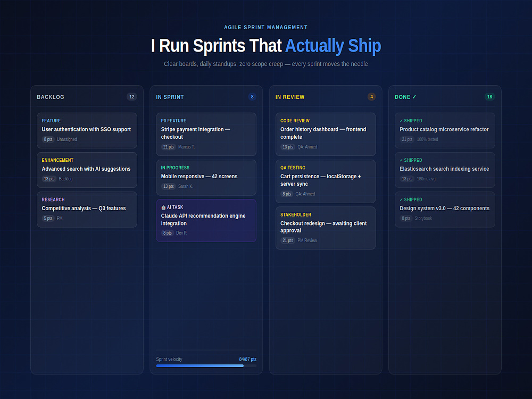Open Design system v3.0 card
The width and height of the screenshot is (532, 399).
(x=445, y=209)
